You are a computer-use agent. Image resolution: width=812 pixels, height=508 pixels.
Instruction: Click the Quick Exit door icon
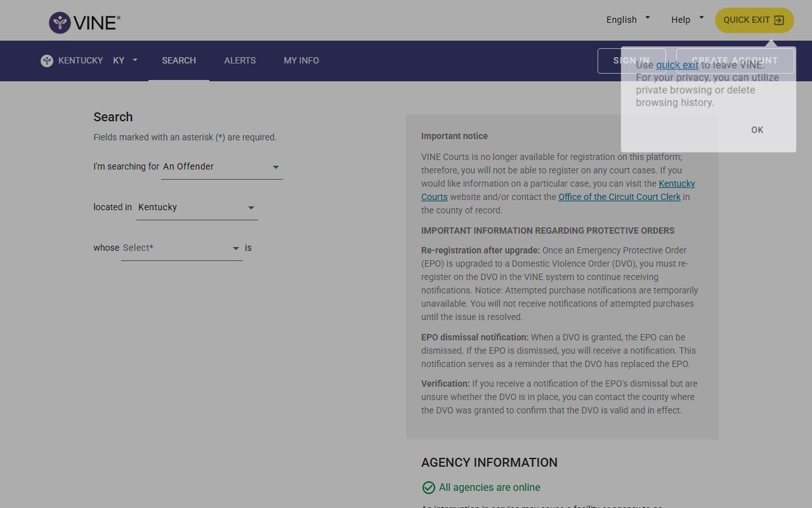coord(779,20)
